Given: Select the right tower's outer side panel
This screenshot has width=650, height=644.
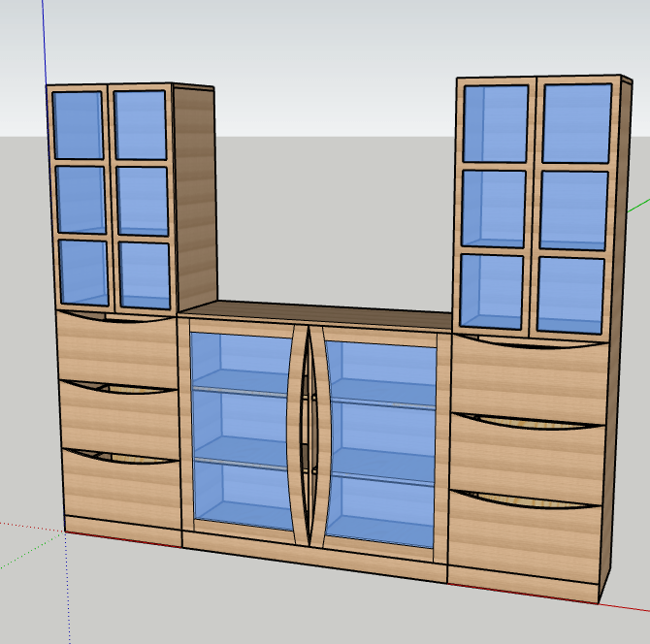Looking at the screenshot, I should coord(618,332).
